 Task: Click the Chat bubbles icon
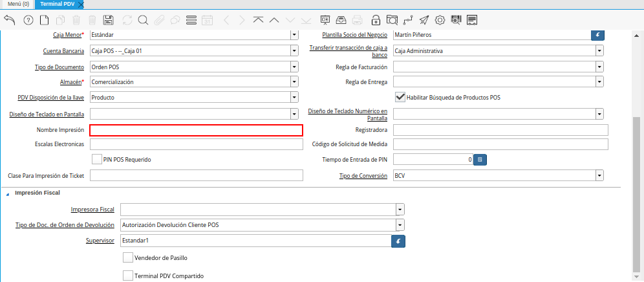click(x=175, y=20)
